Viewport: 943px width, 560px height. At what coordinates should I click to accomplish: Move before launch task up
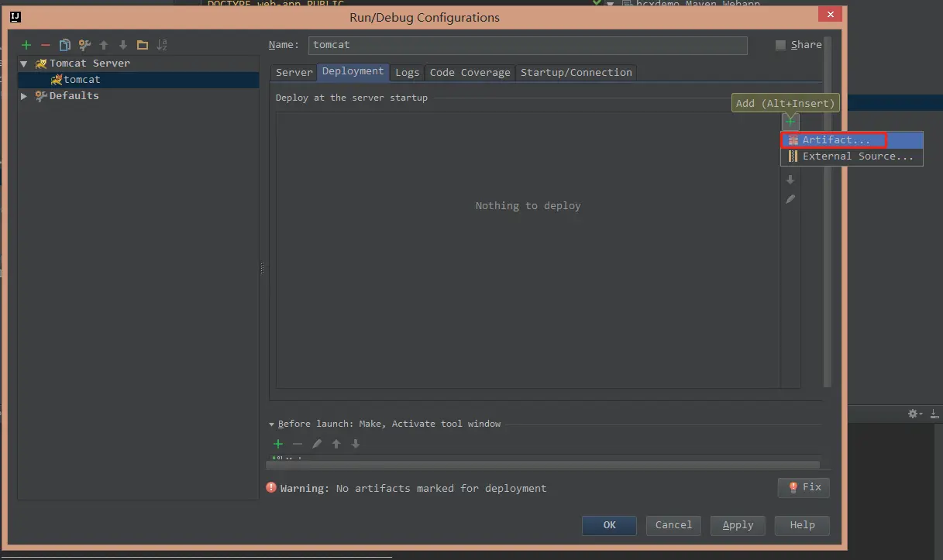point(336,444)
